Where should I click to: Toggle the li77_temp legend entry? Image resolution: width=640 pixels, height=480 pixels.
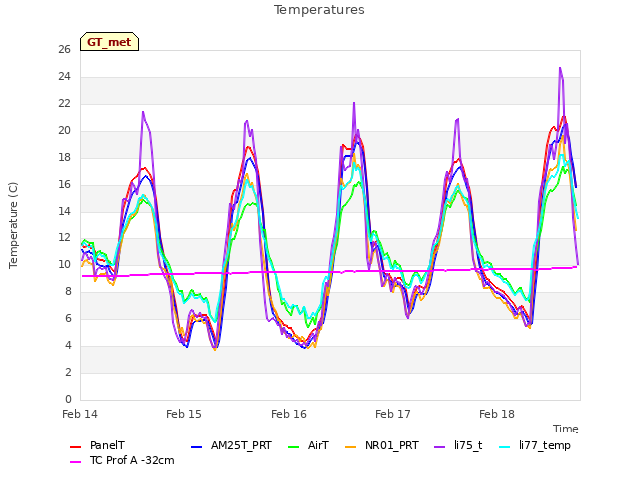[535, 445]
